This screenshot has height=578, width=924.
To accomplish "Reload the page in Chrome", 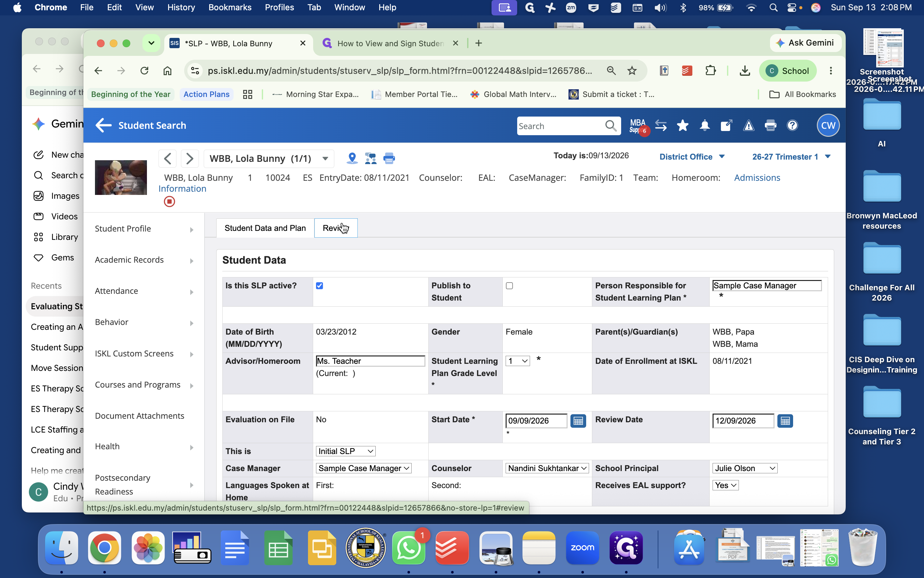I will coord(144,71).
